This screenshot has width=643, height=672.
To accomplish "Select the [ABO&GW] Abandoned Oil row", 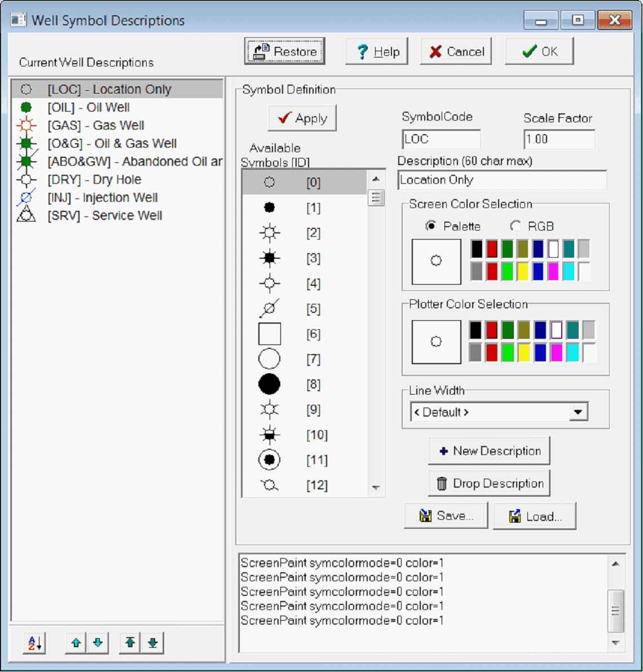I will [x=117, y=162].
